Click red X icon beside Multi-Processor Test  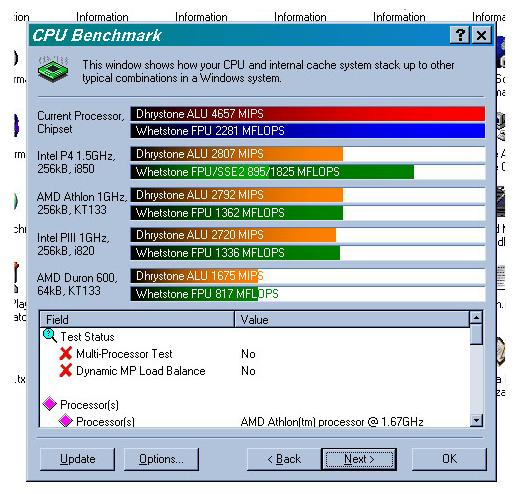[x=66, y=353]
